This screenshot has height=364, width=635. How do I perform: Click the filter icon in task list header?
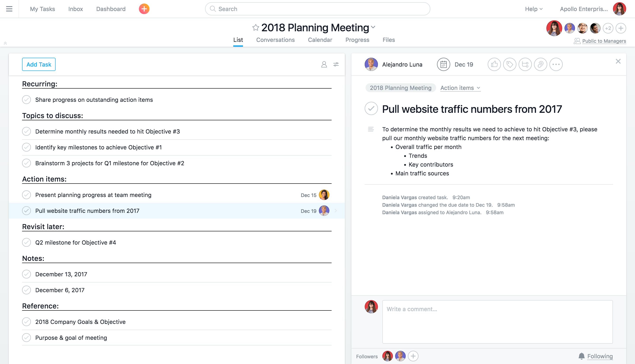[336, 65]
